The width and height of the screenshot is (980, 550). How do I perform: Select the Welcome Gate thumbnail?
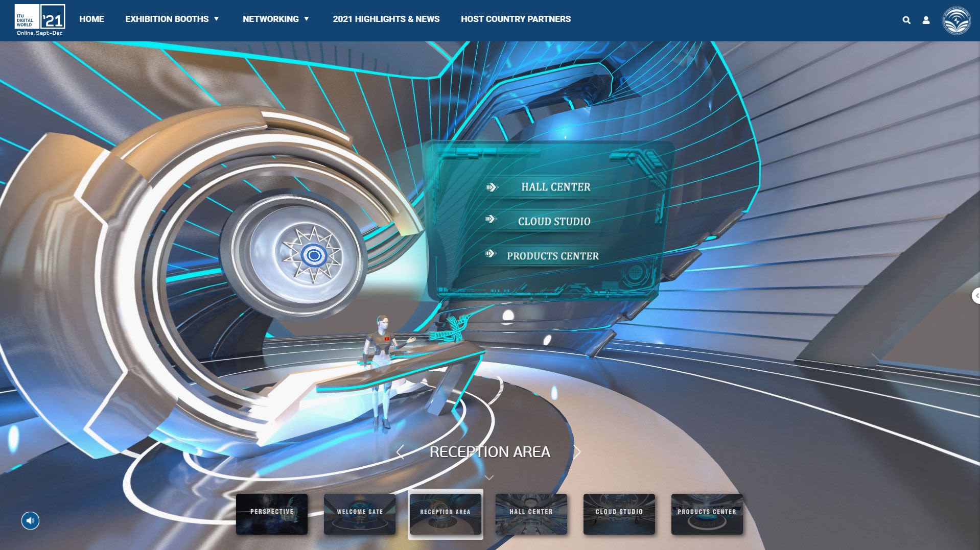(360, 514)
